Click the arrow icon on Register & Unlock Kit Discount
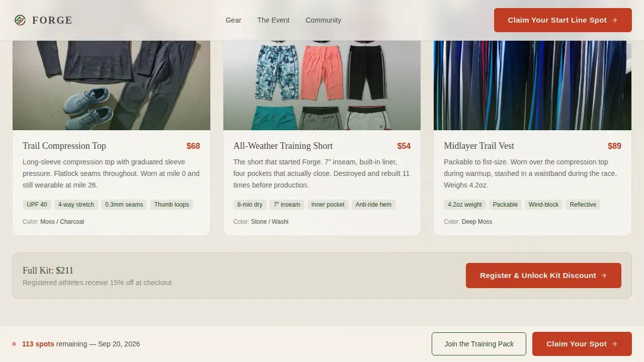Image resolution: width=644 pixels, height=362 pixels. click(604, 276)
